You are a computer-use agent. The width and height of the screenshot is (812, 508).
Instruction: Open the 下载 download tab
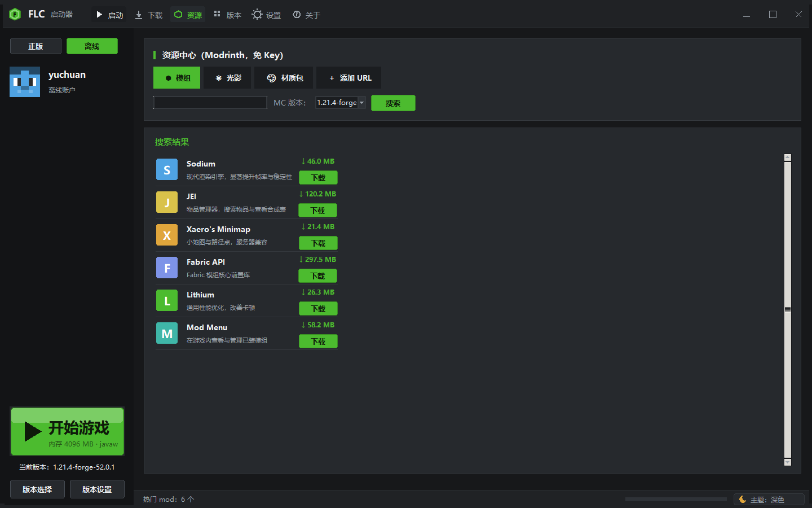[x=149, y=15]
